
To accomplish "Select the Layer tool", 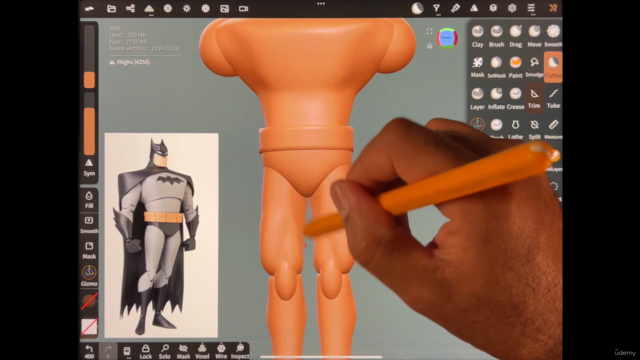I will (x=477, y=98).
